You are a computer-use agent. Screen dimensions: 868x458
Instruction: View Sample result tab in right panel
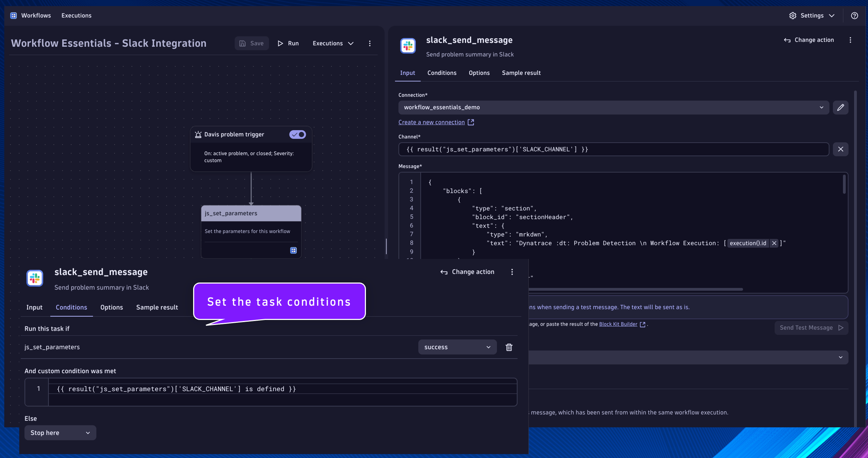pyautogui.click(x=521, y=73)
